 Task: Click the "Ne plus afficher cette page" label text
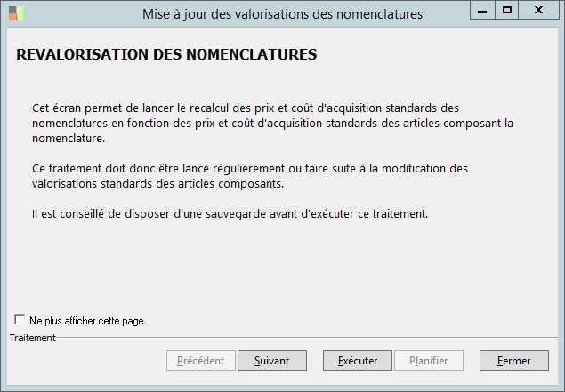pyautogui.click(x=86, y=321)
